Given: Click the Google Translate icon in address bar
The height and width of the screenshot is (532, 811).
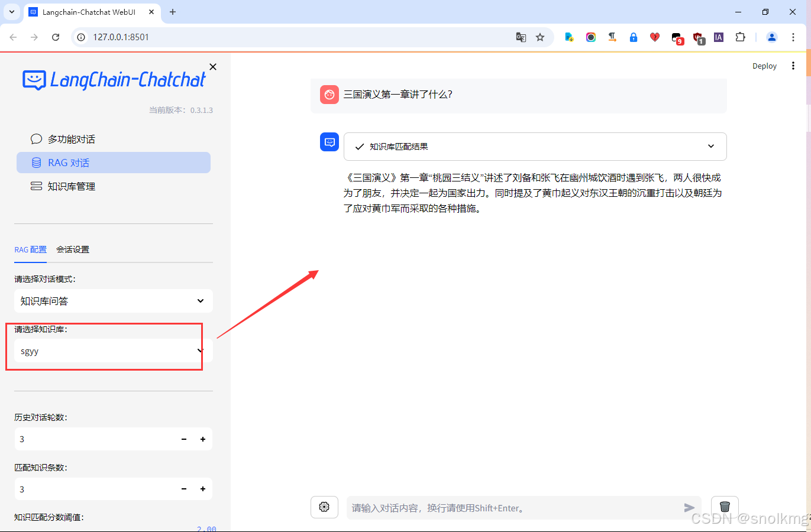Looking at the screenshot, I should [521, 37].
